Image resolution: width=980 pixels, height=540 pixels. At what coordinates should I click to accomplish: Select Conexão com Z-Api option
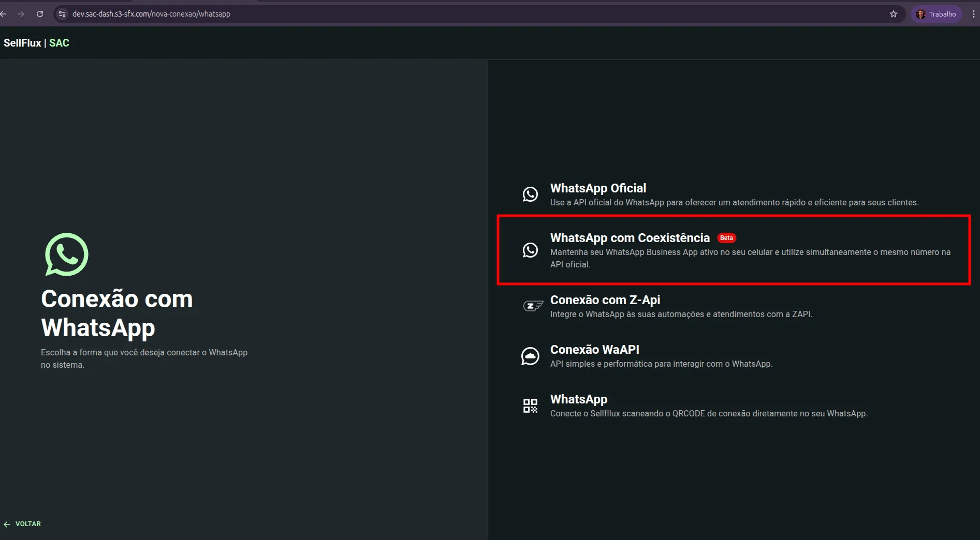(605, 300)
